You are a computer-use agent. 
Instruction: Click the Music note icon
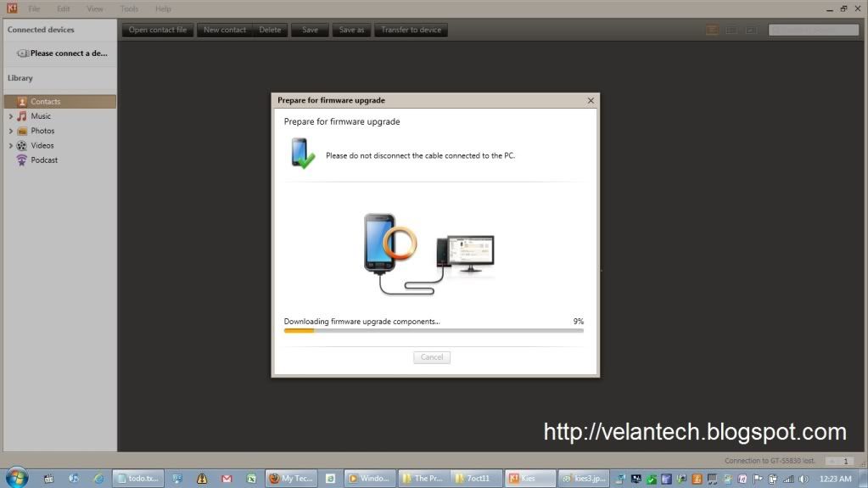21,116
